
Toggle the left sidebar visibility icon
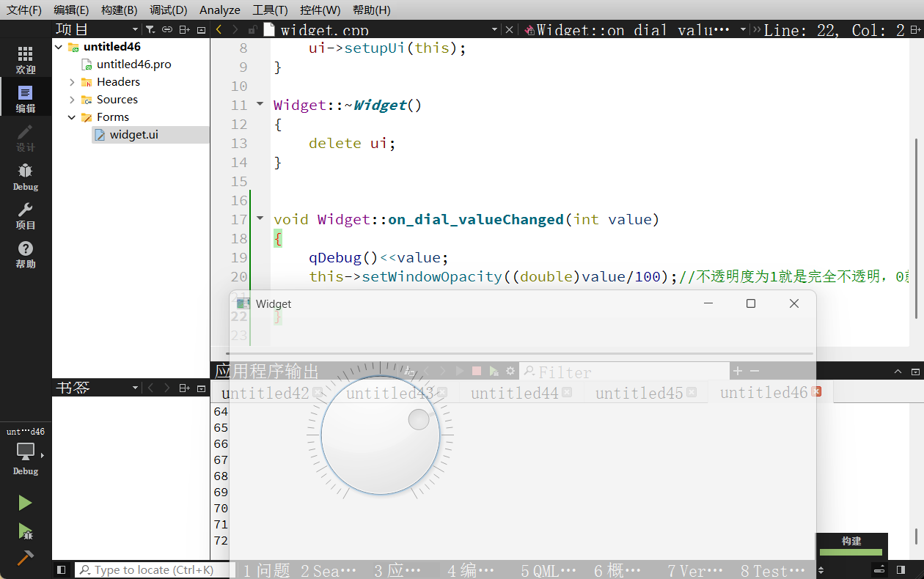pyautogui.click(x=62, y=569)
